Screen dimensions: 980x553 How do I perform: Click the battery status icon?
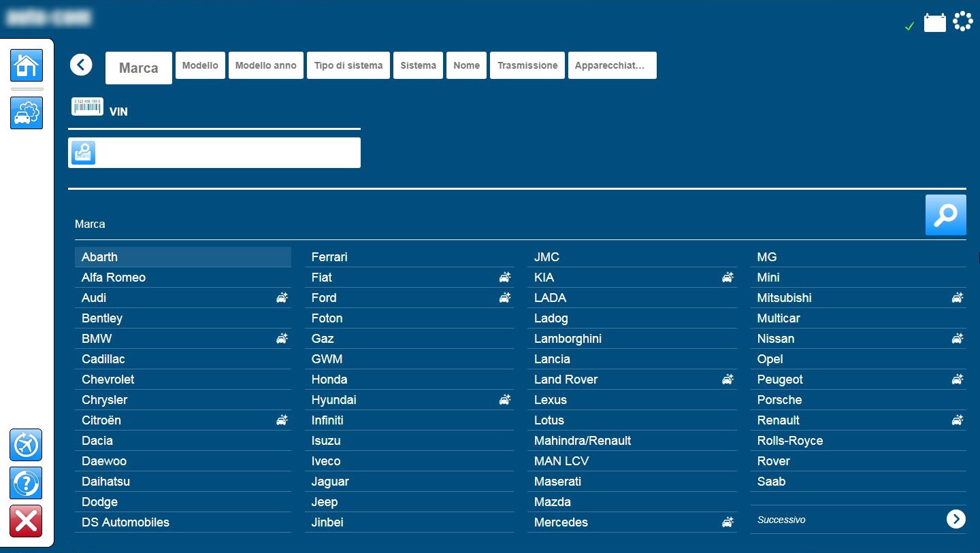935,23
